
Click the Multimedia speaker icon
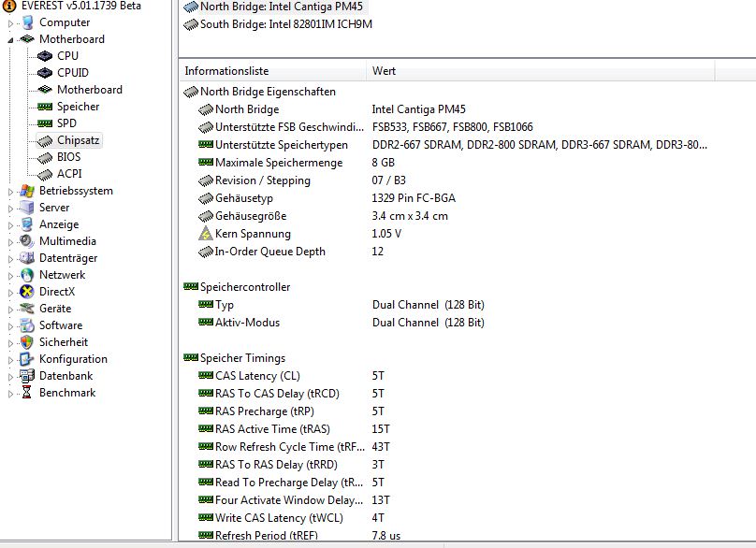27,241
